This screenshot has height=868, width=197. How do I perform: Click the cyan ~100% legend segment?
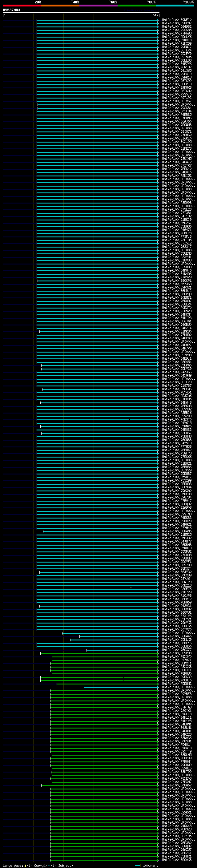(175, 6)
